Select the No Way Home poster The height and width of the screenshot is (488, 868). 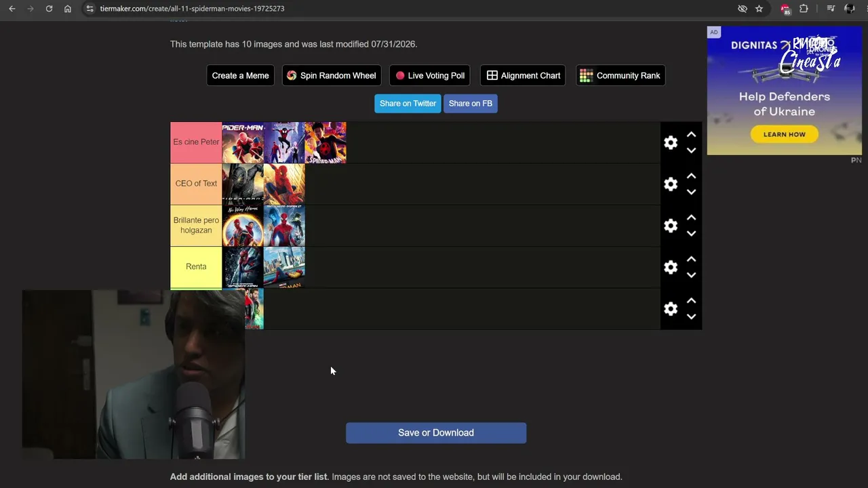click(243, 226)
